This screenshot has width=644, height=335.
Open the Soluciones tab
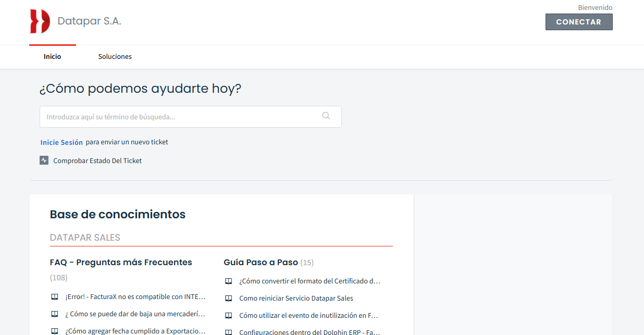(x=115, y=57)
